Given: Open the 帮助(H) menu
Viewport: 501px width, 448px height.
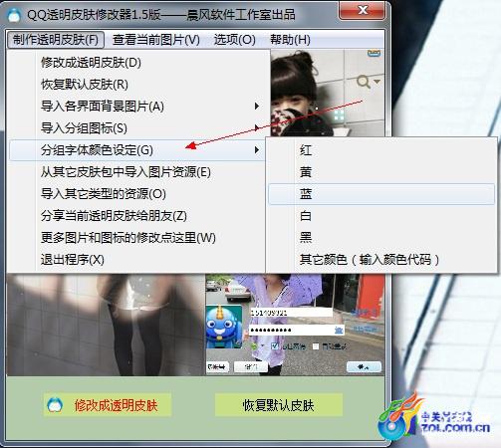Looking at the screenshot, I should (290, 40).
